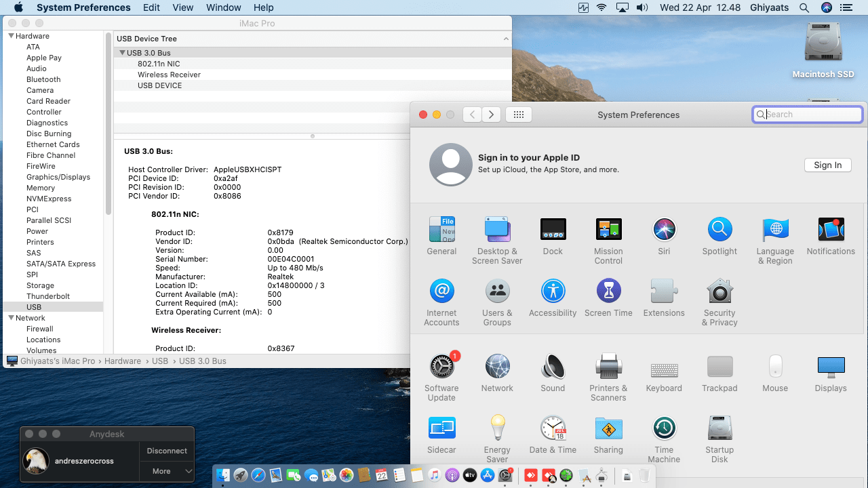Viewport: 868px width, 488px height.
Task: Open the Startup Disk pane
Action: 719,429
